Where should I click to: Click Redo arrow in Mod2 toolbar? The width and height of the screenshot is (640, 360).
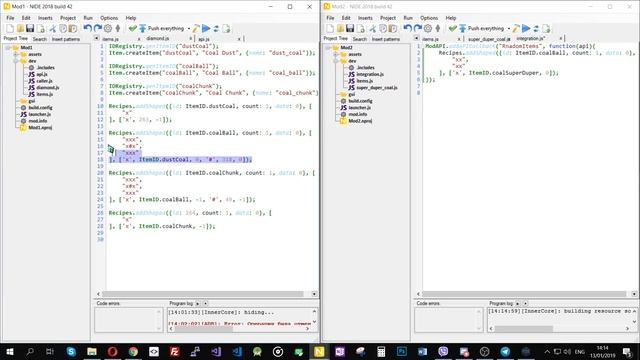pos(418,29)
